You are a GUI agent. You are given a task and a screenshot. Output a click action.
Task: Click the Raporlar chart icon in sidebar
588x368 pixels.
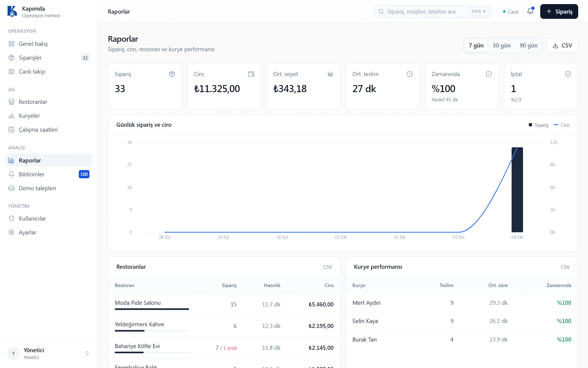tap(11, 160)
